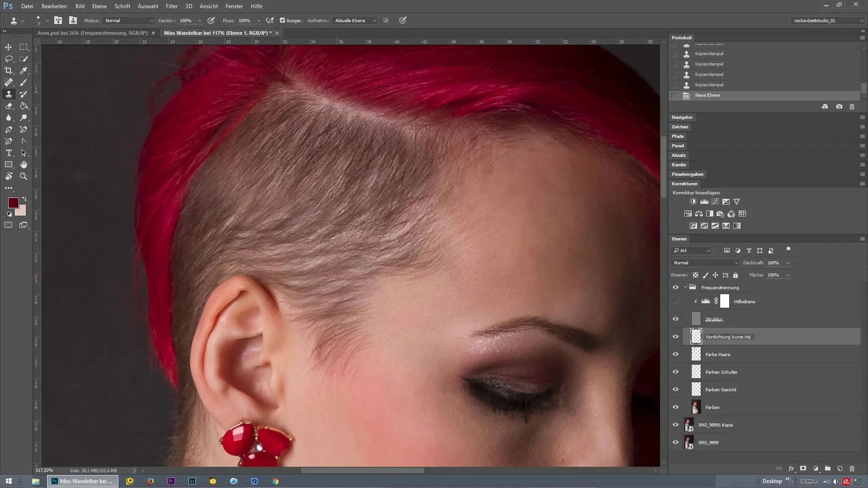Swap foreground and background colors
This screenshot has width=868, height=488.
coord(24,199)
